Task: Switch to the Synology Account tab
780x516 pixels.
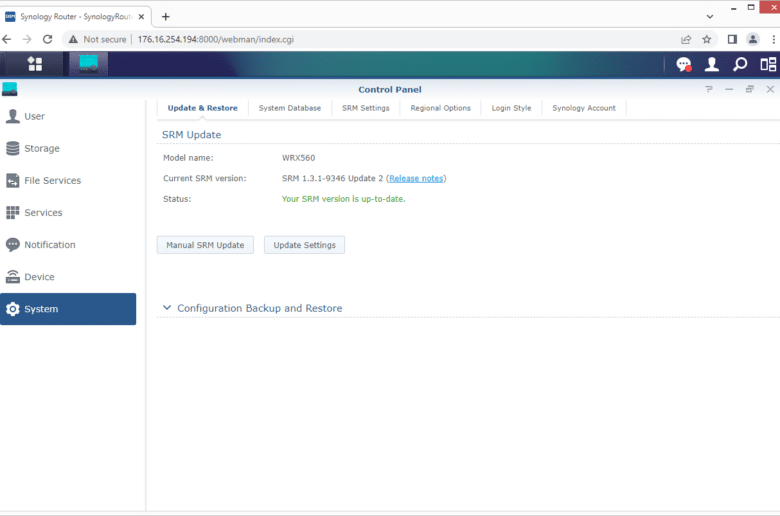Action: (x=584, y=108)
